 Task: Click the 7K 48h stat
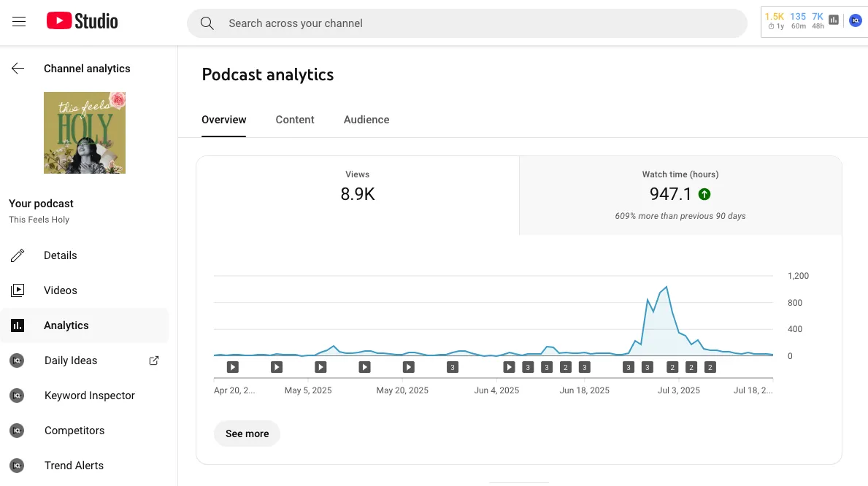(818, 21)
